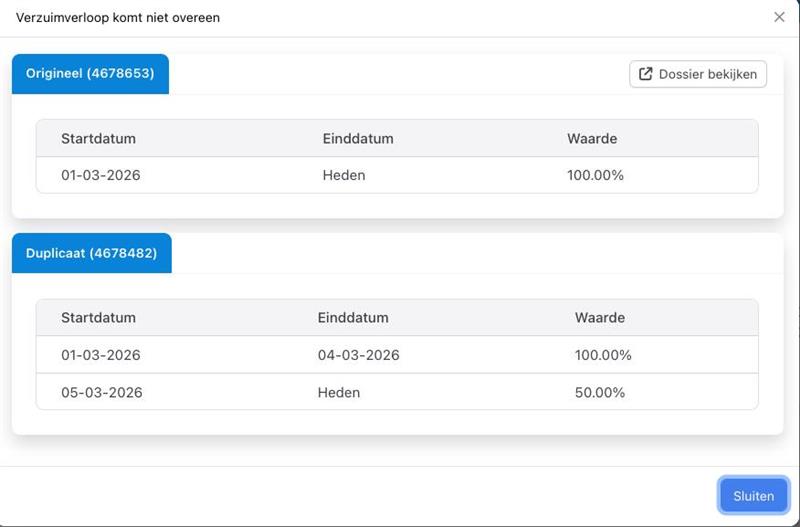Click the Heden cell in Duplicaat table
Image resolution: width=800 pixels, height=527 pixels.
339,392
